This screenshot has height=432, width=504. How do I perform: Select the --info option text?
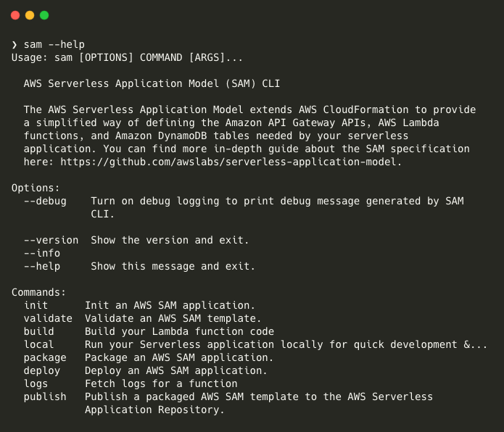[x=42, y=253]
